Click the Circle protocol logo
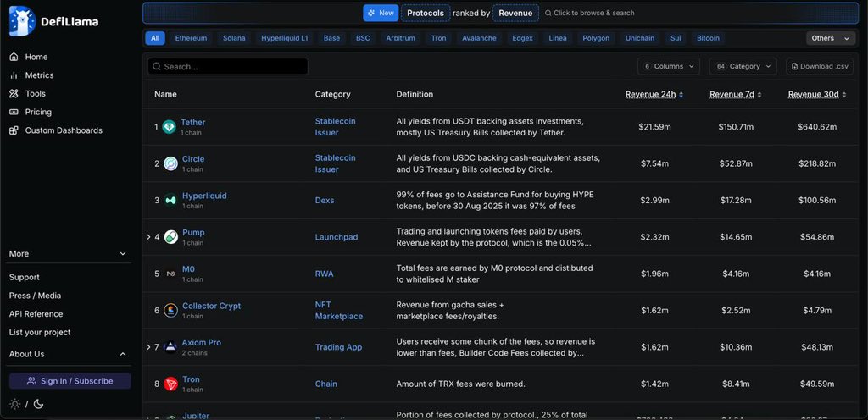868x420 pixels. pyautogui.click(x=171, y=163)
